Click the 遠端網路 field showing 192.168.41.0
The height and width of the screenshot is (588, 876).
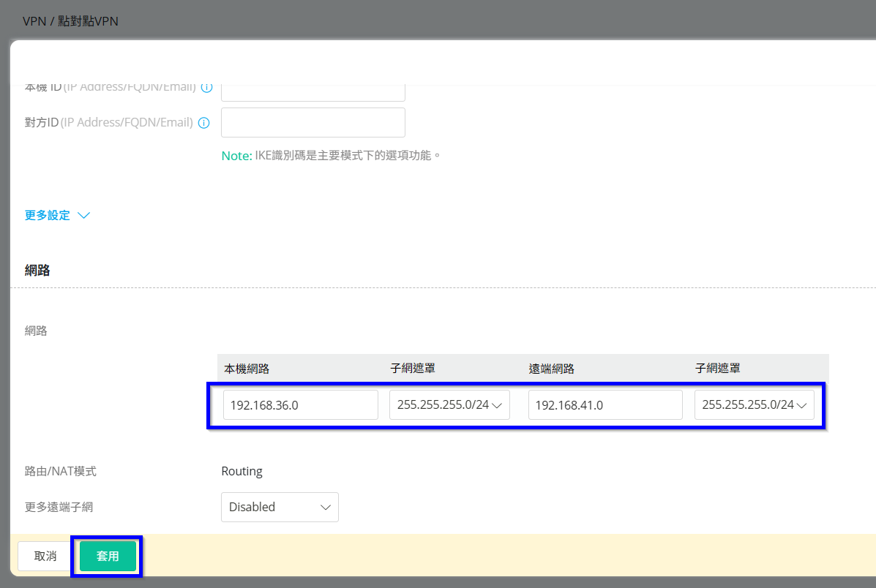click(604, 404)
